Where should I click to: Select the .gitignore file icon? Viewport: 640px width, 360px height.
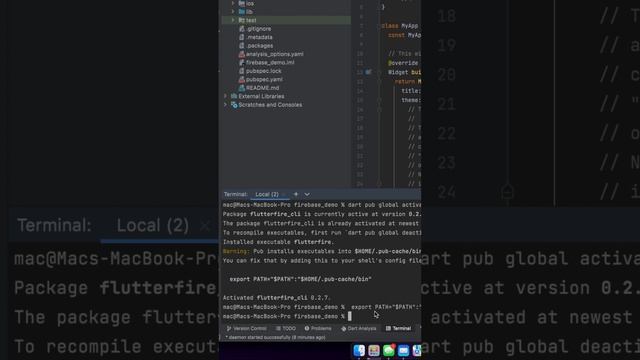(x=242, y=29)
